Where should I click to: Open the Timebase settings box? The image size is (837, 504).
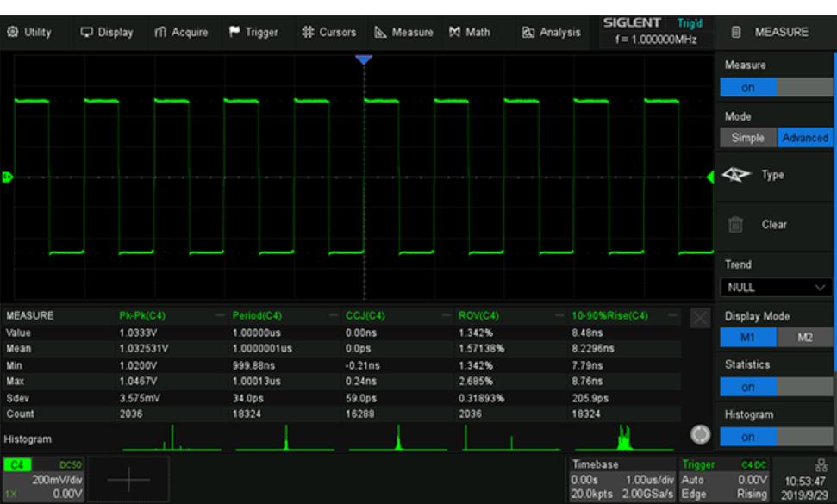(x=623, y=479)
